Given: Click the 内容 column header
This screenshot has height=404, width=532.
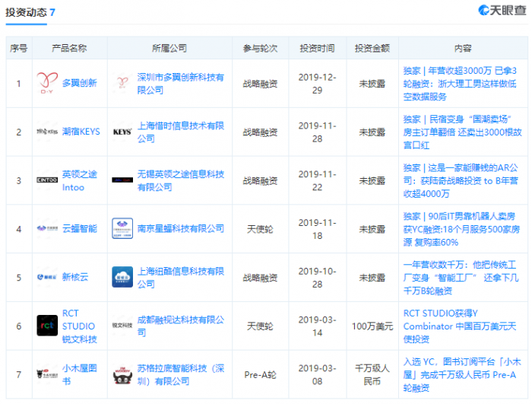Looking at the screenshot, I should click(463, 48).
